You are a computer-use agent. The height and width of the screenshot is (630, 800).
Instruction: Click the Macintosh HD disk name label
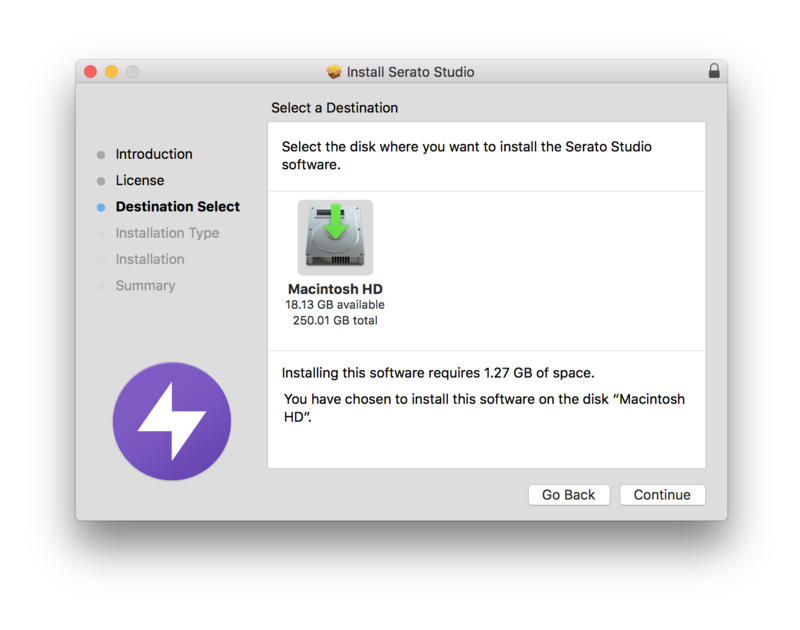(x=335, y=289)
